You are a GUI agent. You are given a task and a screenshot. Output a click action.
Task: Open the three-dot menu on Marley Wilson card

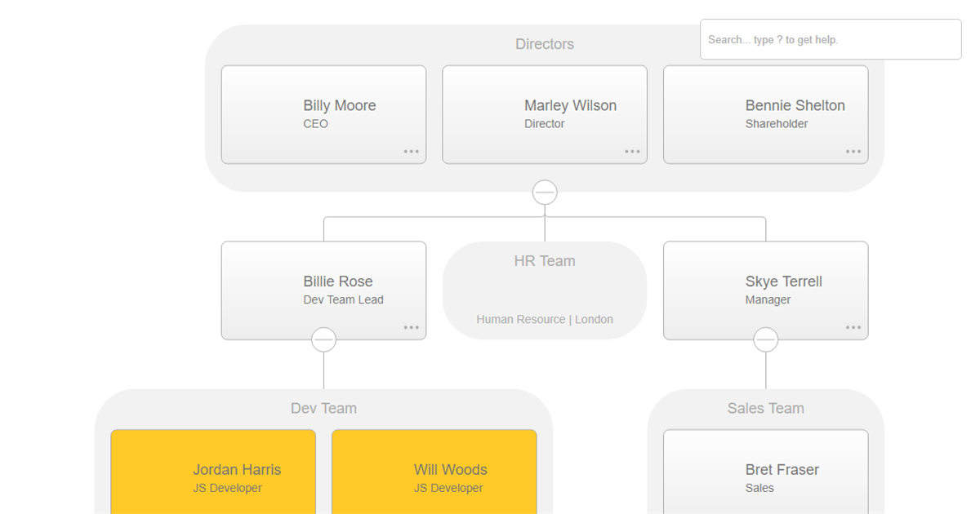point(632,152)
